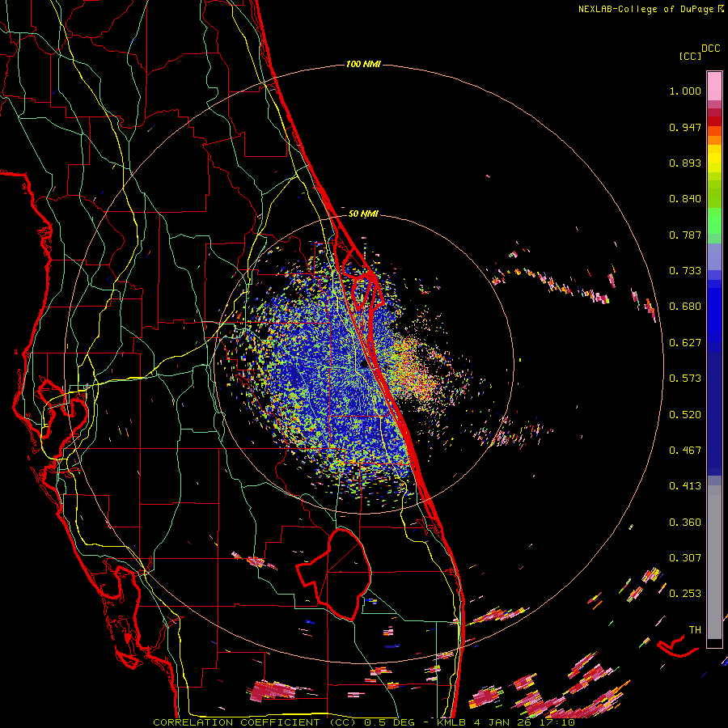728x728 pixels.
Task: Select the 0.413 legend value
Action: coord(685,486)
